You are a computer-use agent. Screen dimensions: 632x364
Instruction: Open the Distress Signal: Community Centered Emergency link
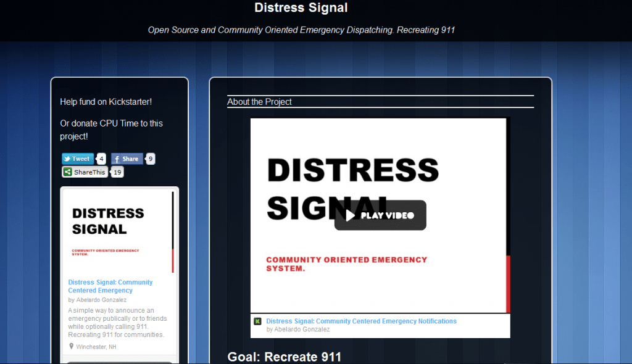pyautogui.click(x=110, y=286)
